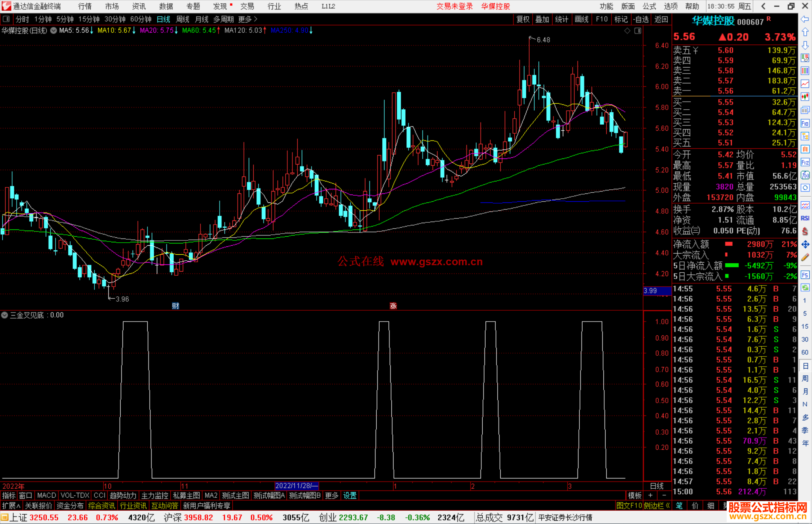Expand the 扩展 panel at bottom left

click(x=11, y=506)
